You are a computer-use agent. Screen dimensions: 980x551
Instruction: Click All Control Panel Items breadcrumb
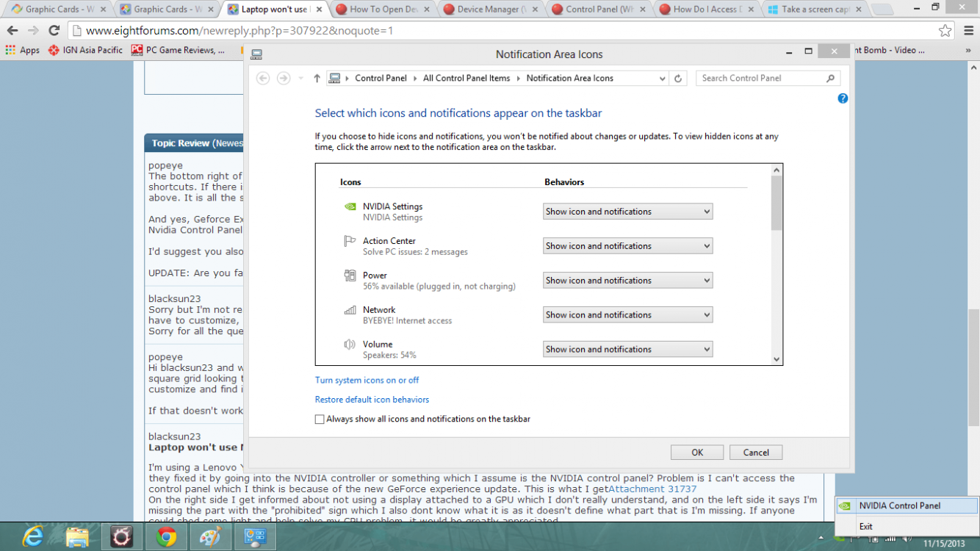[x=466, y=78]
